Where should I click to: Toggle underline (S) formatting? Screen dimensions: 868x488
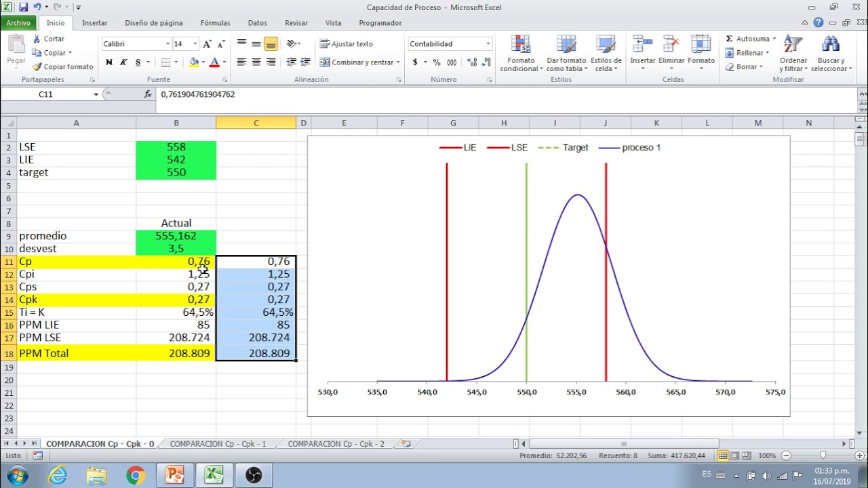point(138,62)
